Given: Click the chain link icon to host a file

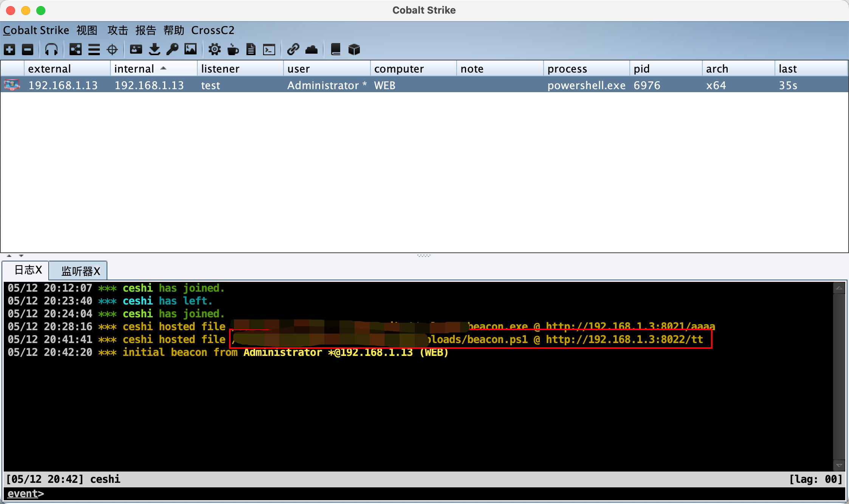Looking at the screenshot, I should pos(293,49).
